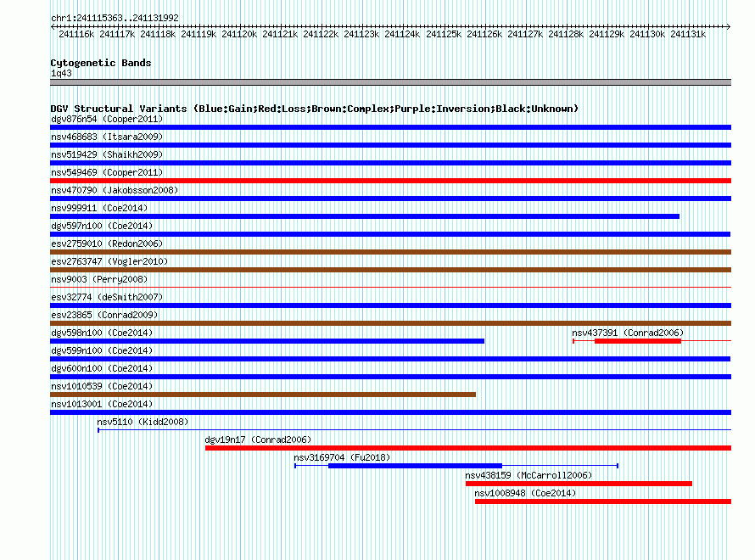Click dgv598n100 (Coe2014) blue bar

267,341
